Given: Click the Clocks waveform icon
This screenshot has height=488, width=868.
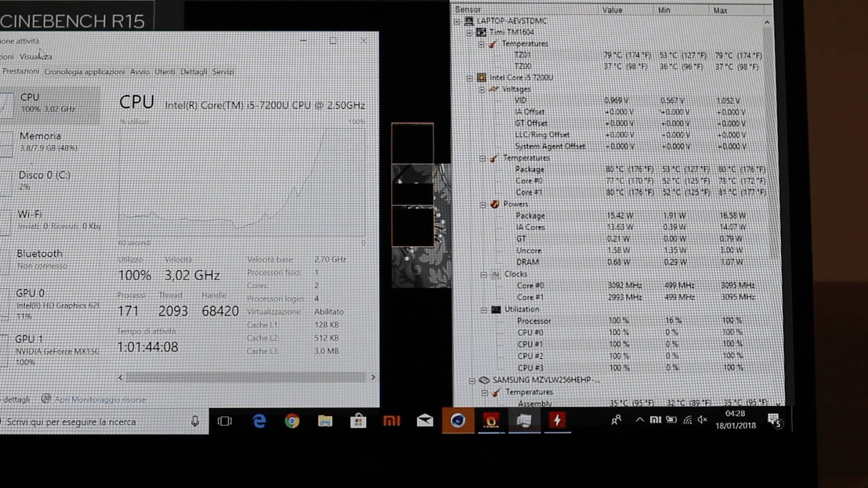Looking at the screenshot, I should click(496, 274).
